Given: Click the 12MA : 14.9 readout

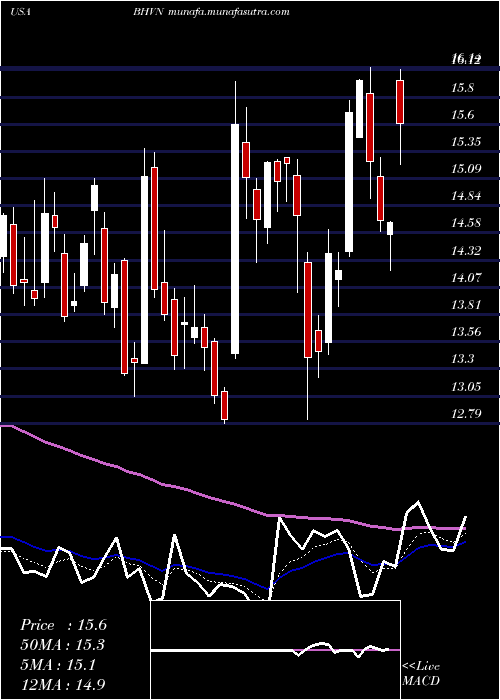Looking at the screenshot, I should 63,683.
